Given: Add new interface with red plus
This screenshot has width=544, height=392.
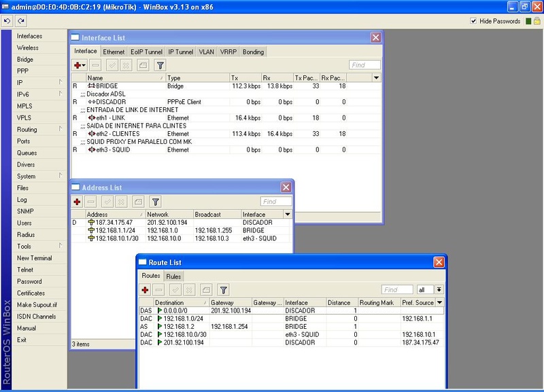Looking at the screenshot, I should coord(80,65).
